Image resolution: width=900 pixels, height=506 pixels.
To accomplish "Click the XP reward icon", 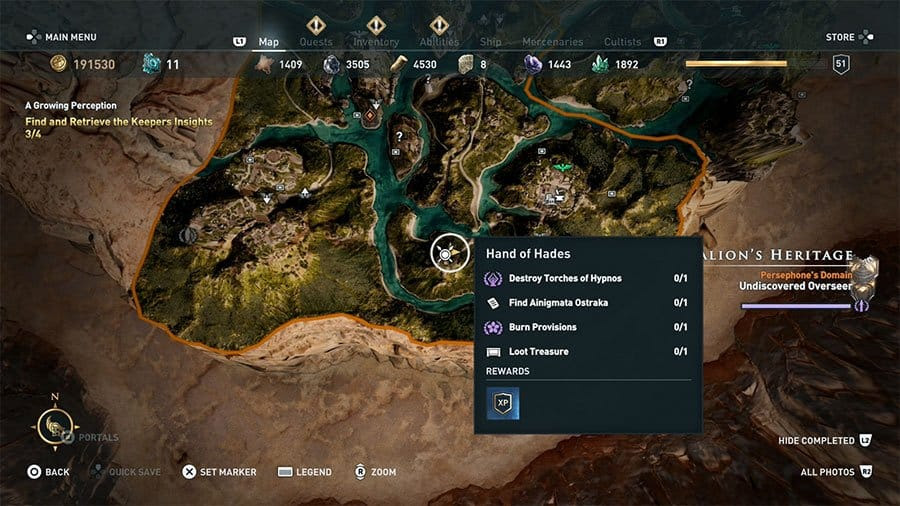I will [x=503, y=403].
